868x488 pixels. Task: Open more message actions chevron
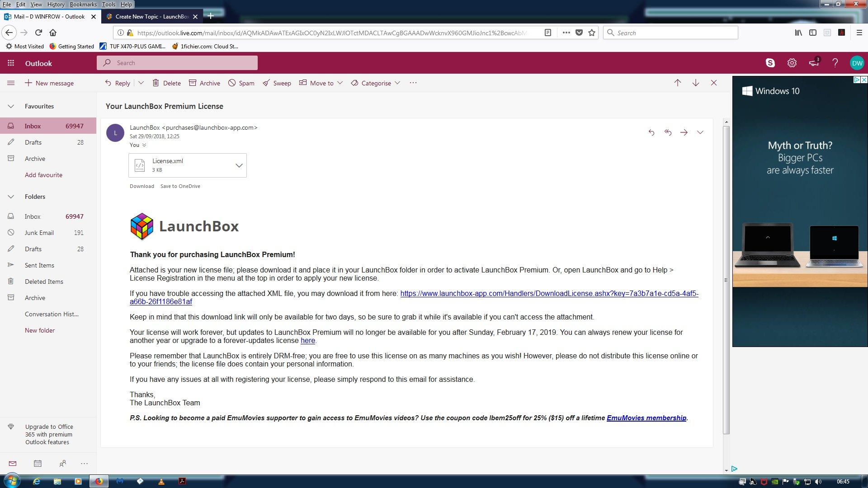point(700,132)
